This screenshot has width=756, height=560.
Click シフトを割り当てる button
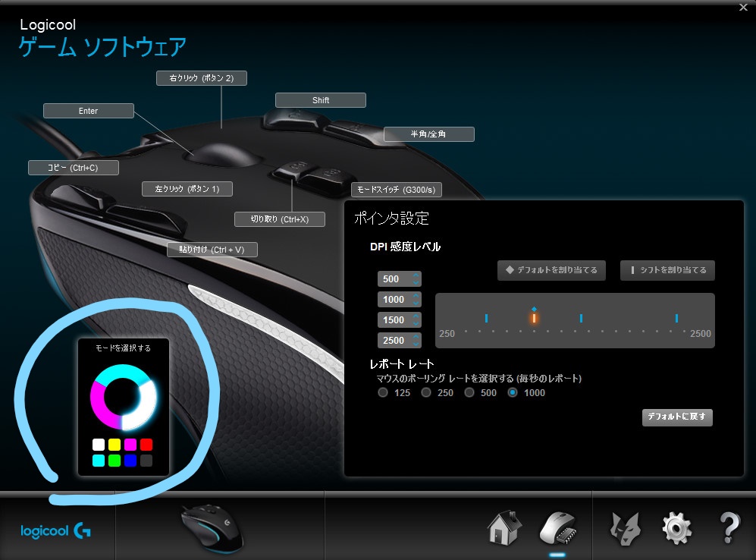(x=667, y=270)
